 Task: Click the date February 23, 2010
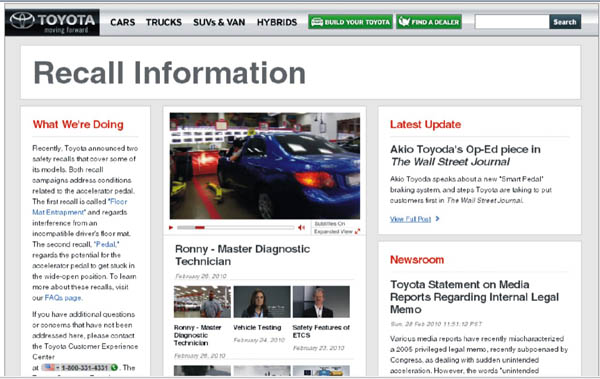click(318, 348)
